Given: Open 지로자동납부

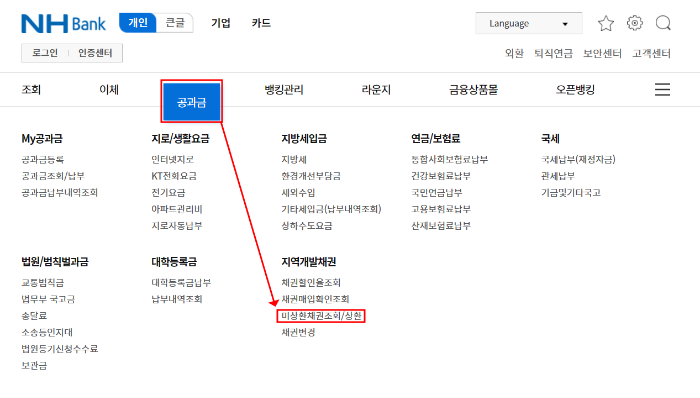Looking at the screenshot, I should [x=177, y=225].
